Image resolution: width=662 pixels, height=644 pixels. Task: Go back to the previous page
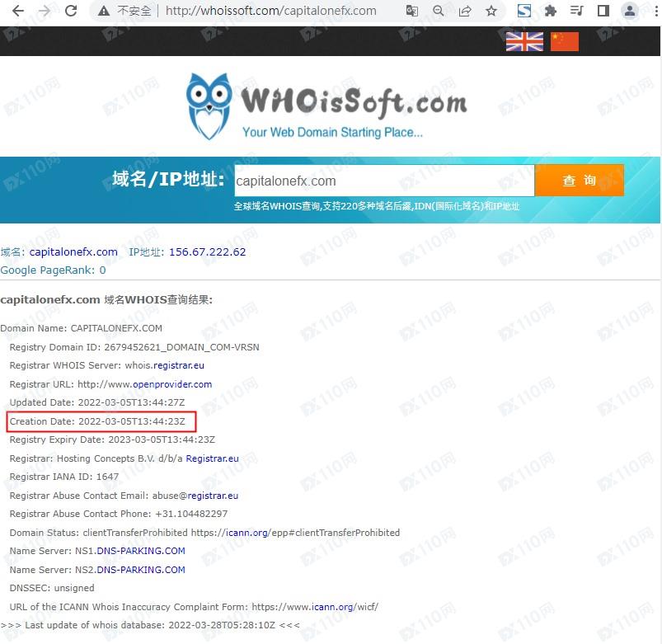point(18,11)
